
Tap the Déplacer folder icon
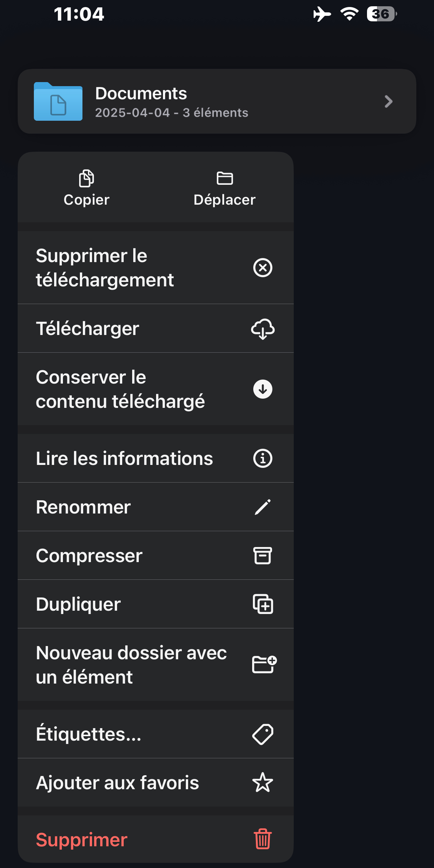click(x=225, y=179)
